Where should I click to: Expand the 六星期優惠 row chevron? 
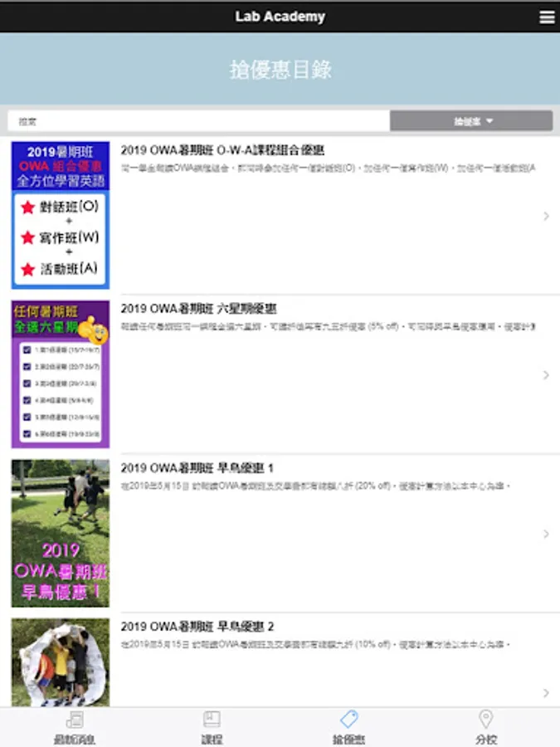[x=546, y=375]
